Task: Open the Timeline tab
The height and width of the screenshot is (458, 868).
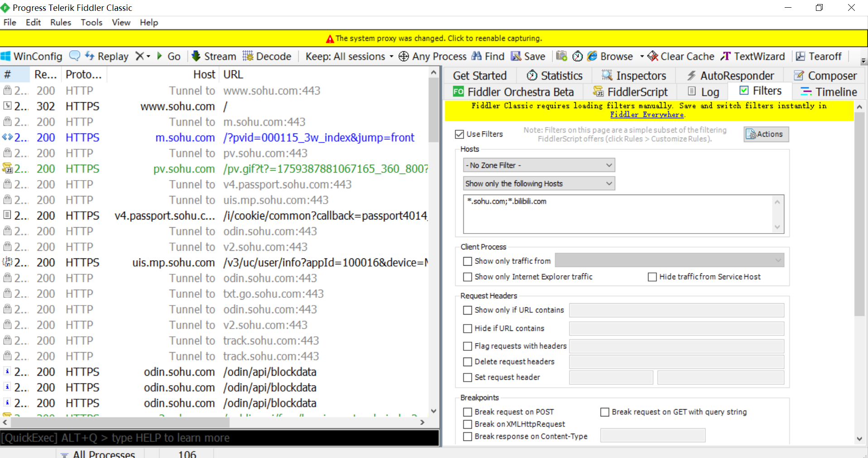Action: pyautogui.click(x=829, y=92)
